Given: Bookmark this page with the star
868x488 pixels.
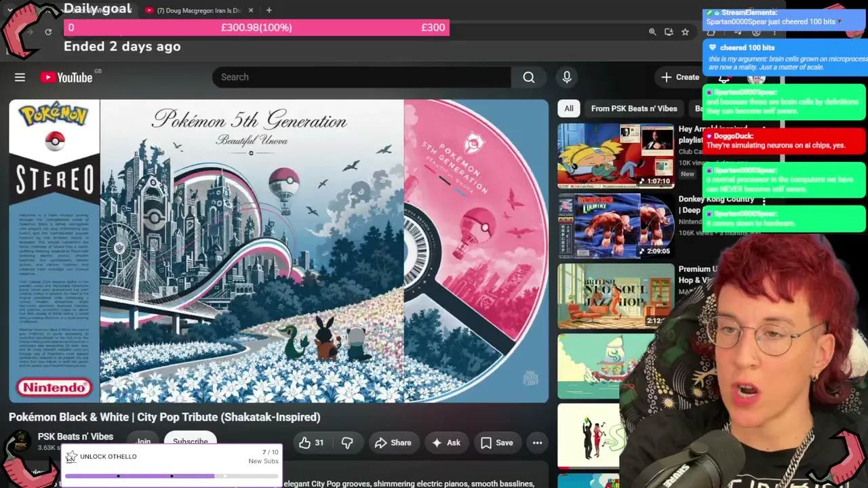Looking at the screenshot, I should (x=686, y=32).
